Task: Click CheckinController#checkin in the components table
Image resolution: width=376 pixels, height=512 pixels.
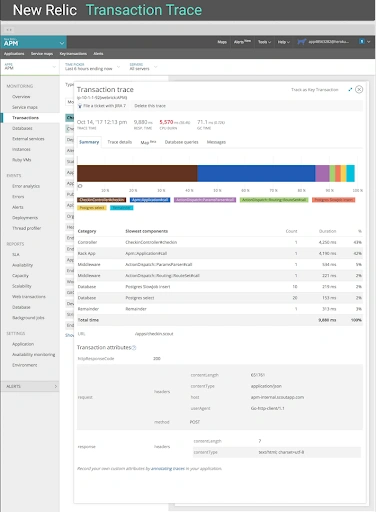Action: pos(151,242)
